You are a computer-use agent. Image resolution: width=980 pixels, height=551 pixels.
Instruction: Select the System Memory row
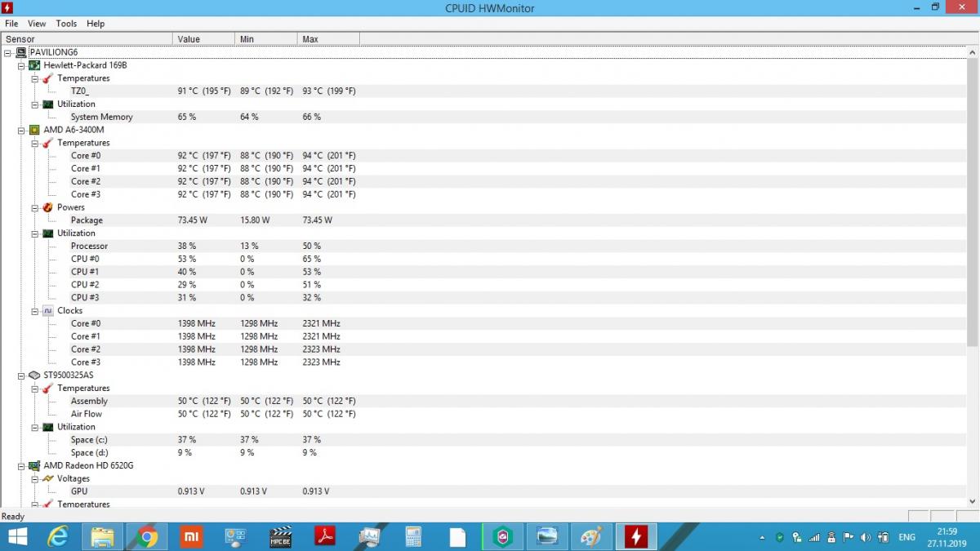pos(483,117)
